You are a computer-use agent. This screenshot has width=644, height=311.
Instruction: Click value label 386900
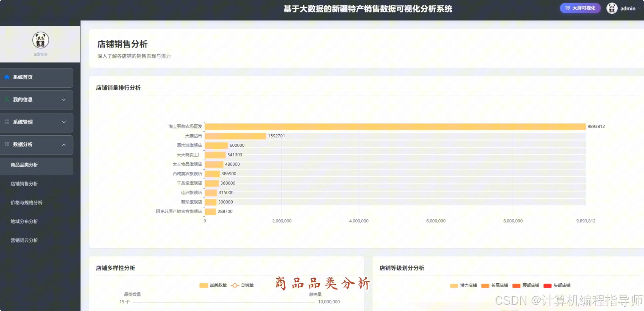(229, 174)
